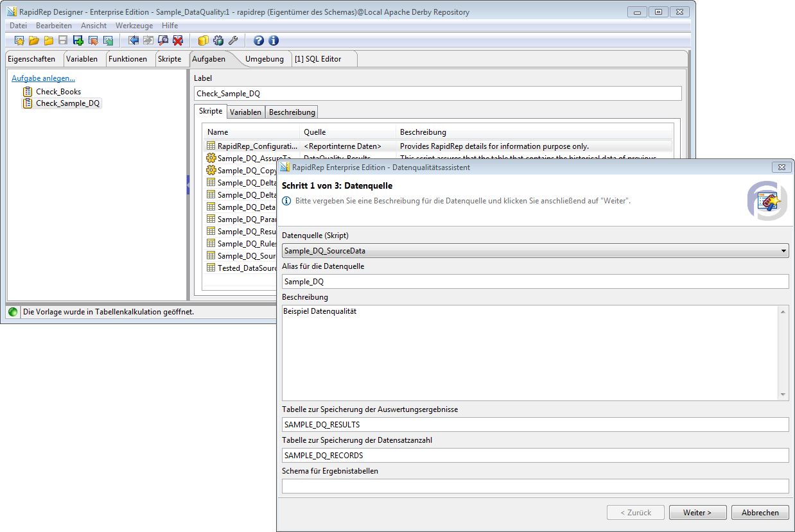Viewport: 795px width, 532px height.
Task: Click the red X delete toolbar icon
Action: point(178,40)
